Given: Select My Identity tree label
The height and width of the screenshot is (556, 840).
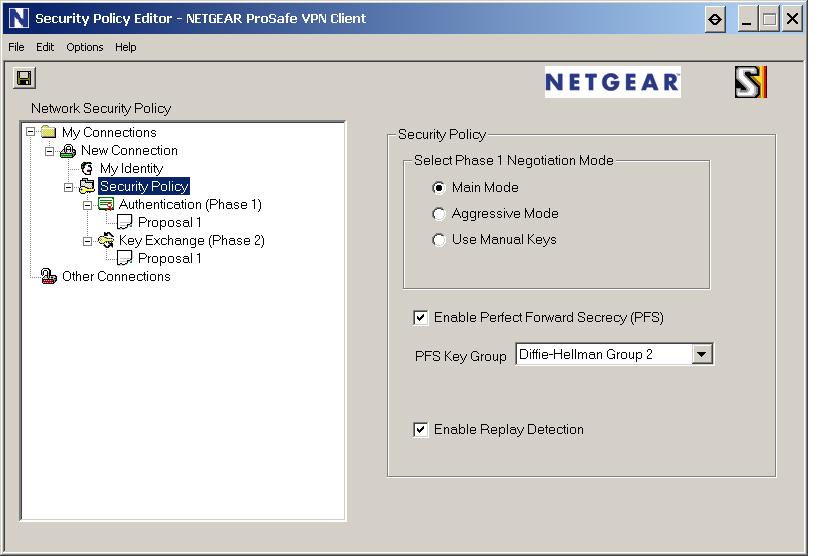Looking at the screenshot, I should (x=131, y=169).
